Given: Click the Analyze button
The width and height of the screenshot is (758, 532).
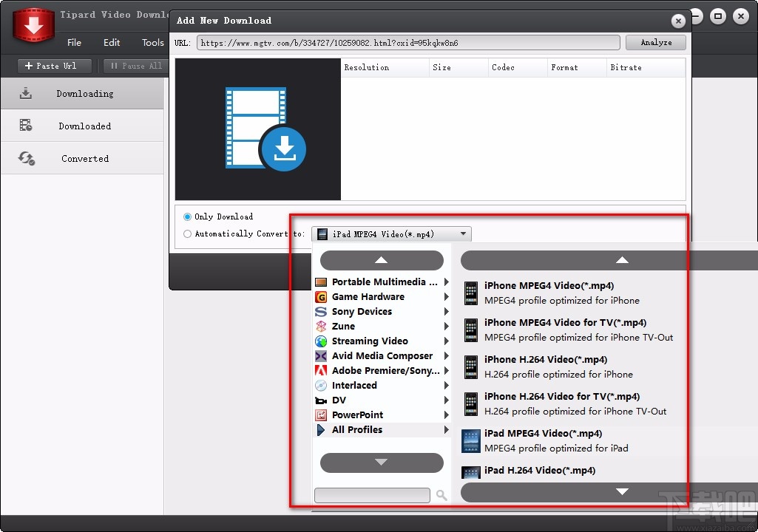Looking at the screenshot, I should pyautogui.click(x=655, y=43).
